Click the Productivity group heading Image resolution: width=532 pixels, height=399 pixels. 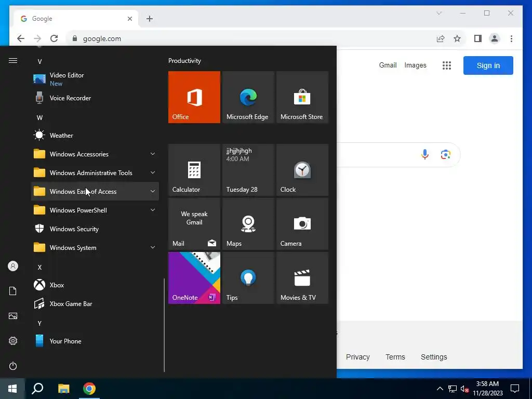[x=184, y=61]
